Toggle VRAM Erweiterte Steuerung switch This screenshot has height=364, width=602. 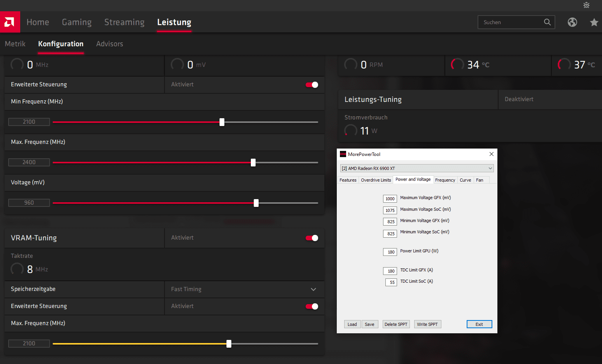click(x=312, y=306)
